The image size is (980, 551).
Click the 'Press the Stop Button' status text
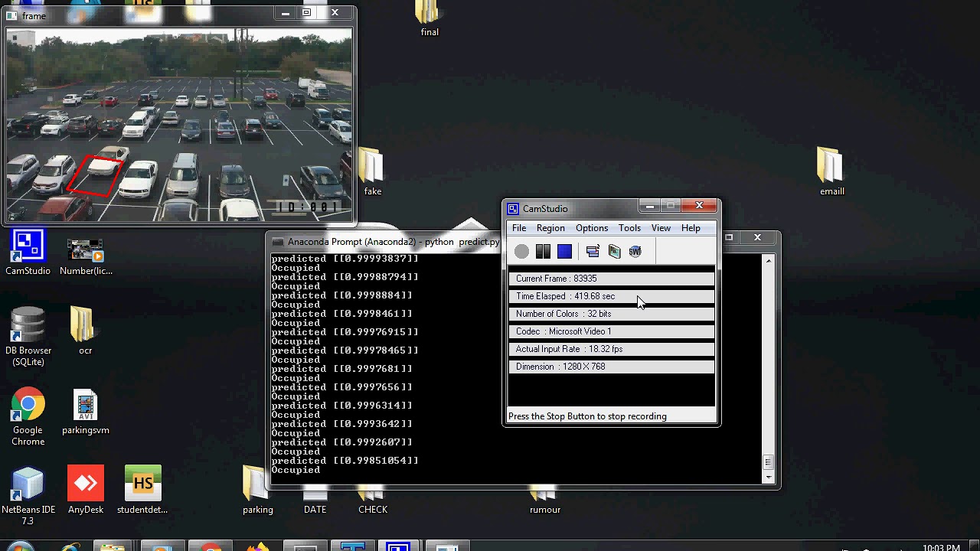click(587, 416)
